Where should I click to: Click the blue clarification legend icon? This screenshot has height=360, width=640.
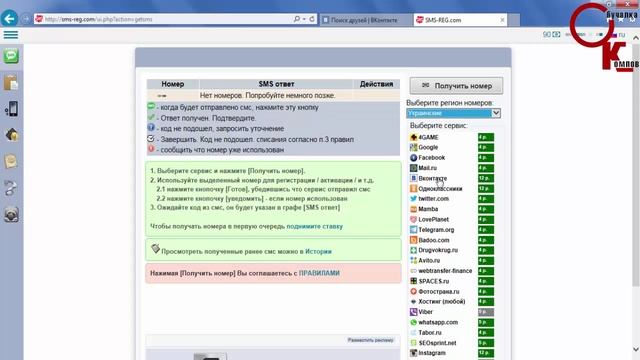[x=151, y=128]
